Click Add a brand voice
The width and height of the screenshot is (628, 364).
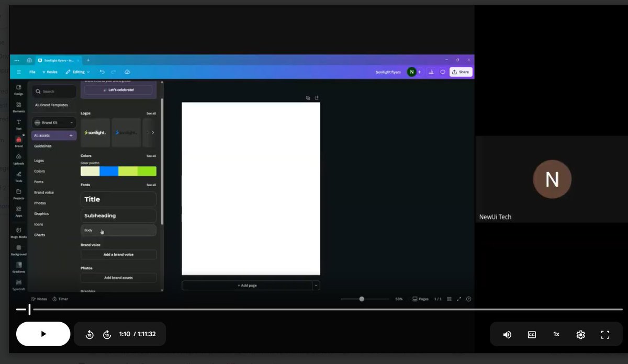tap(118, 255)
